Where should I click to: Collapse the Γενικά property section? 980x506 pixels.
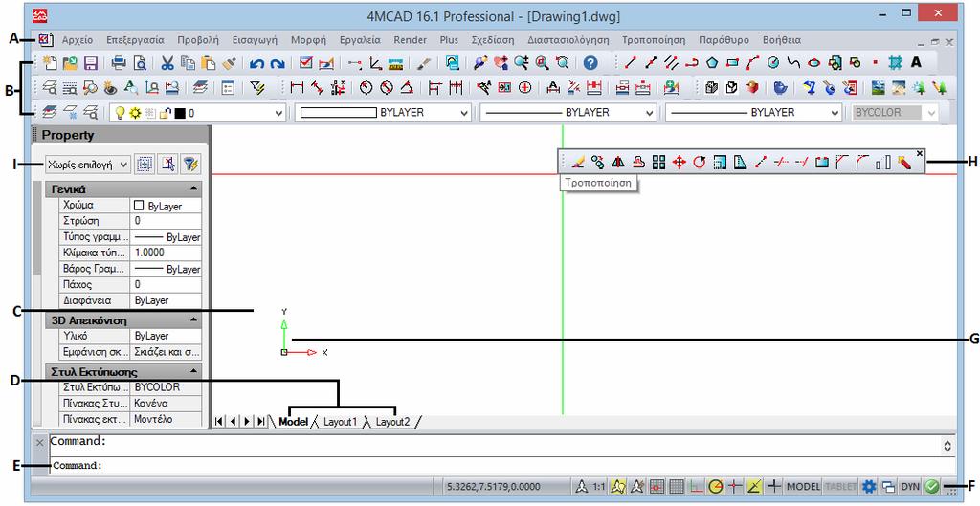(x=194, y=188)
